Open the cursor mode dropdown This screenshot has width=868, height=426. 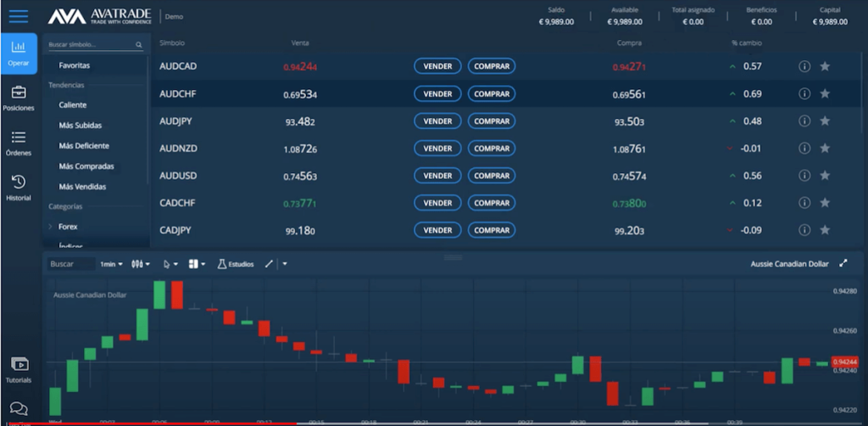[x=170, y=264]
